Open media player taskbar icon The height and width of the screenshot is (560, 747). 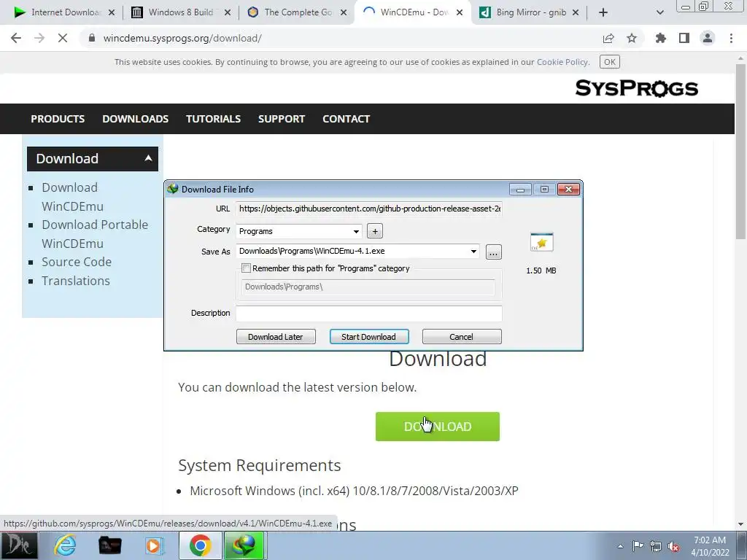coord(154,545)
